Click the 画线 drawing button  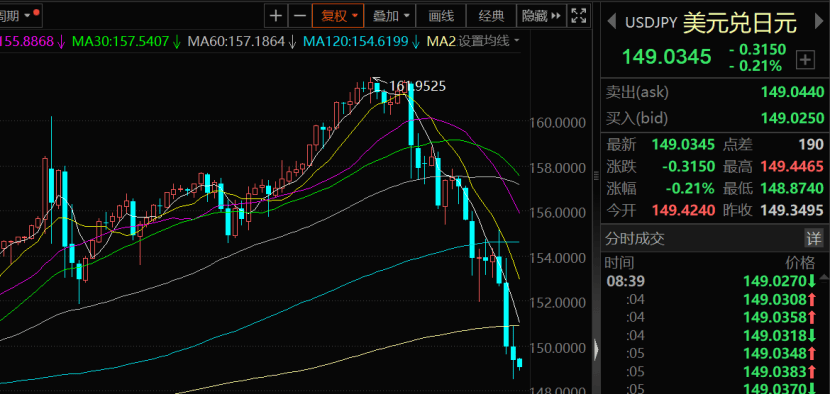click(441, 15)
